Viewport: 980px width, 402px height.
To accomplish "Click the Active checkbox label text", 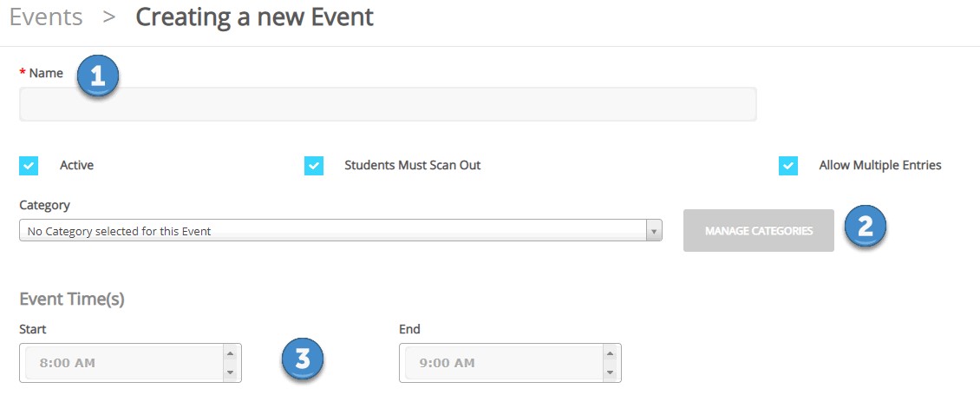I will (x=77, y=165).
